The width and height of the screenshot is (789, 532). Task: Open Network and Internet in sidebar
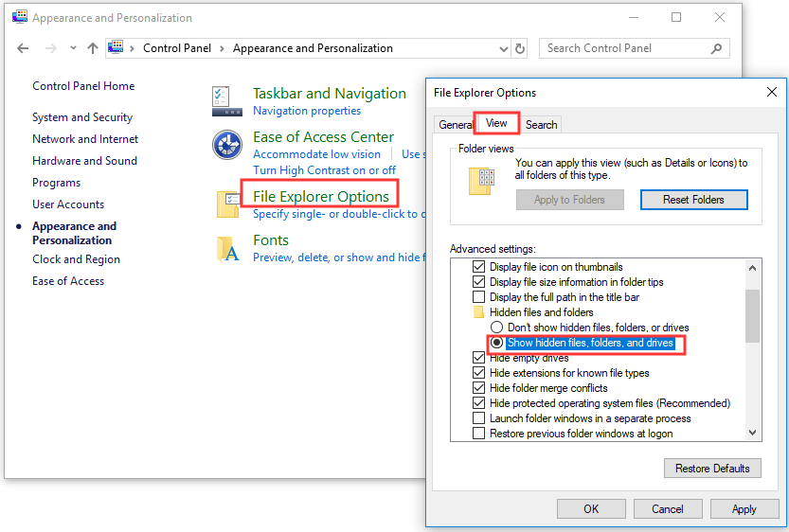pyautogui.click(x=85, y=139)
